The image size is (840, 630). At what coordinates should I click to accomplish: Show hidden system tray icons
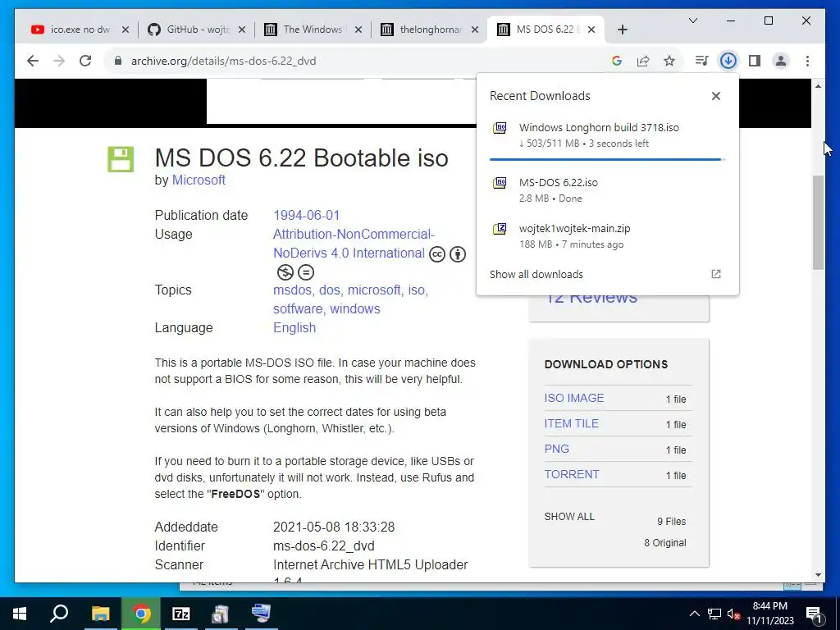click(x=694, y=614)
